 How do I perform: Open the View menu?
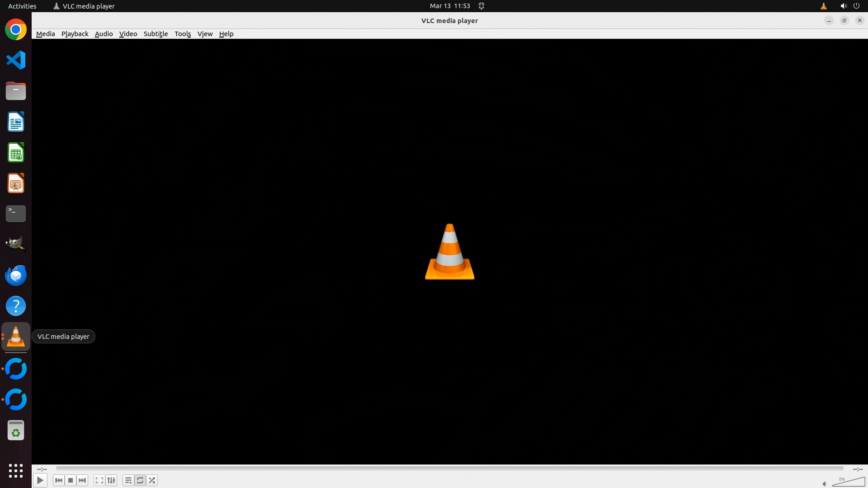click(x=205, y=34)
